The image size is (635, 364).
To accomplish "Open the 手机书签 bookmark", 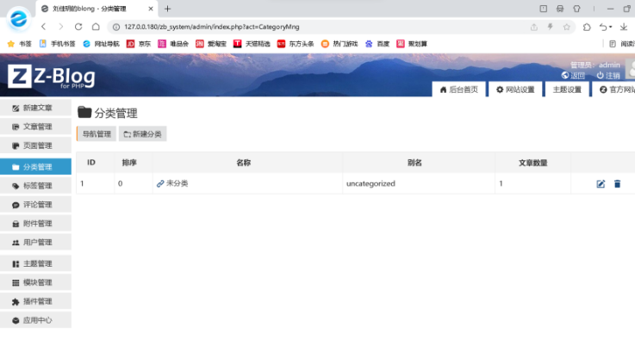I will point(57,44).
